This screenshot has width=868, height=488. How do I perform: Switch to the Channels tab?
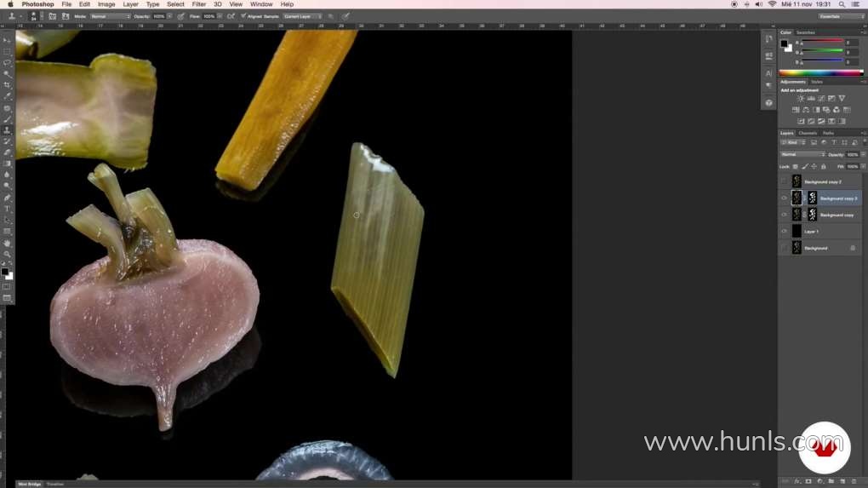(808, 133)
